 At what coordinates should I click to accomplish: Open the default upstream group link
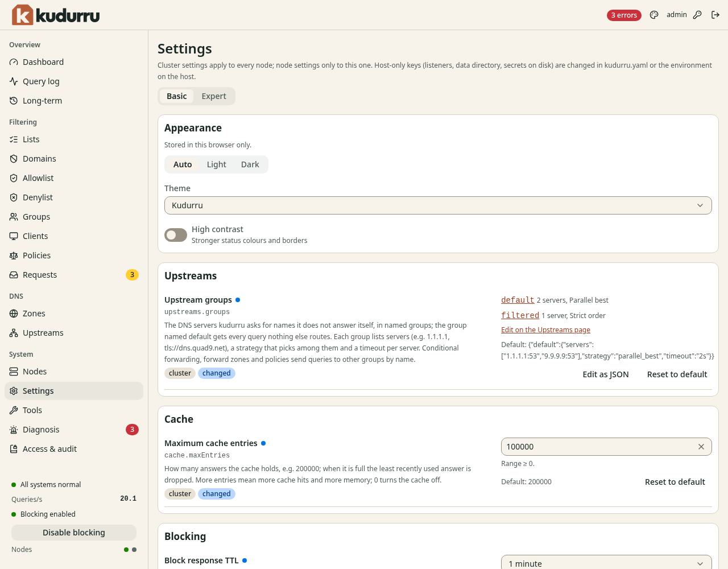(x=518, y=300)
